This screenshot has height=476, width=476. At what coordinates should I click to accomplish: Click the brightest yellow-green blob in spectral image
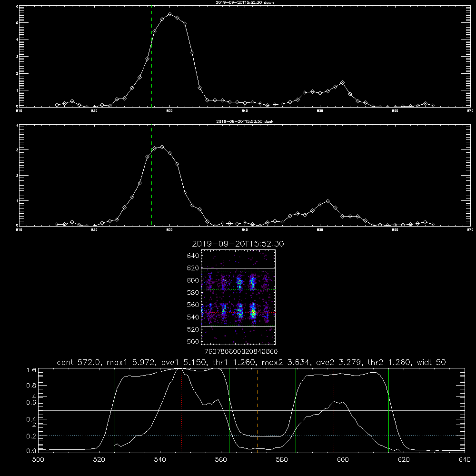point(254,314)
